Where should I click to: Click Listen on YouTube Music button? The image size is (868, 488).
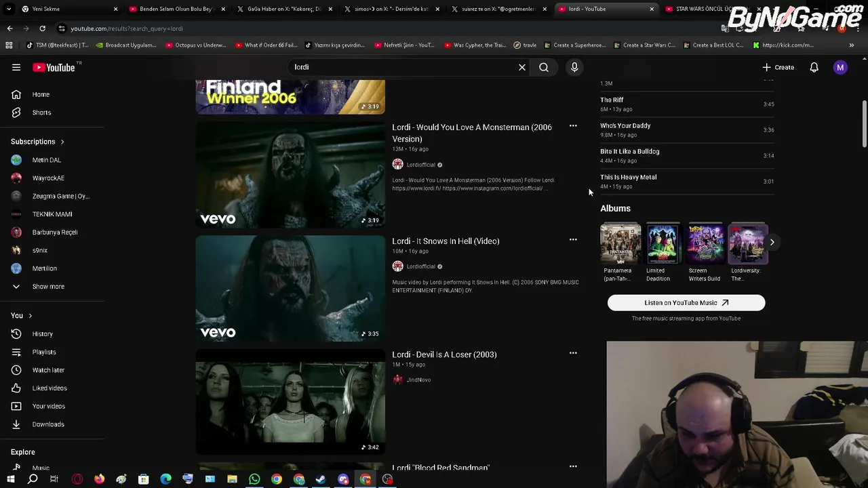pyautogui.click(x=686, y=303)
